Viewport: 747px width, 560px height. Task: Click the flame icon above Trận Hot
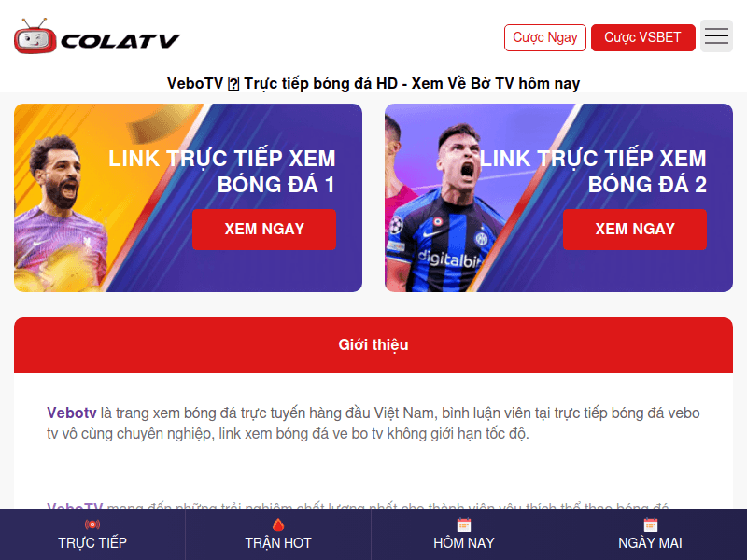pyautogui.click(x=278, y=525)
